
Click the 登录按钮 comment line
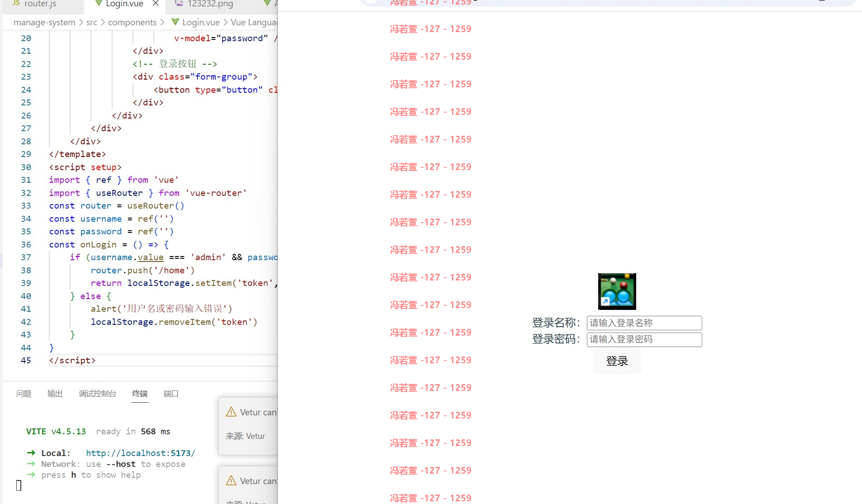(x=175, y=64)
